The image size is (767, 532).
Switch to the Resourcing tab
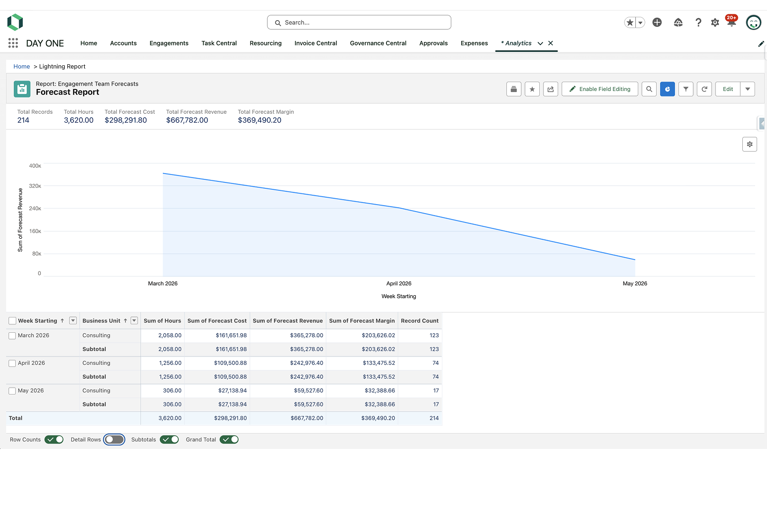(x=266, y=43)
